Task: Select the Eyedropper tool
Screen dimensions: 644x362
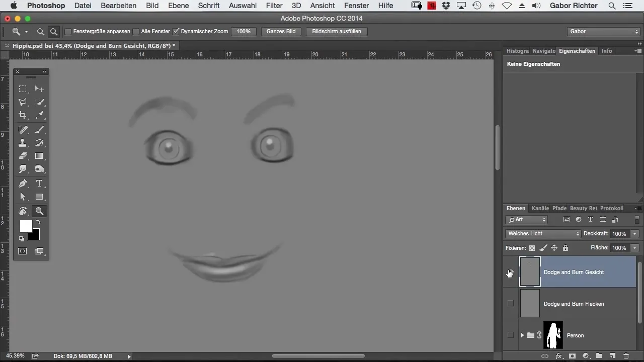Action: (39, 115)
